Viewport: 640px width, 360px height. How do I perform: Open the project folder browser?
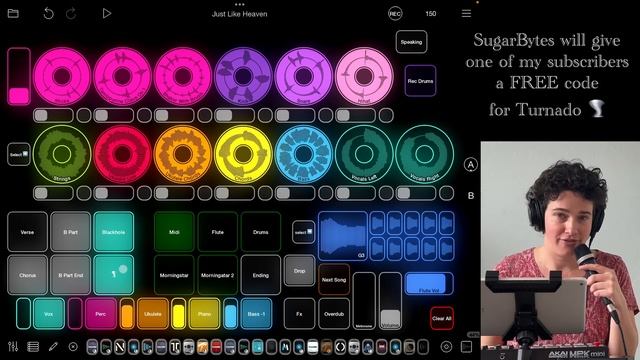13,13
